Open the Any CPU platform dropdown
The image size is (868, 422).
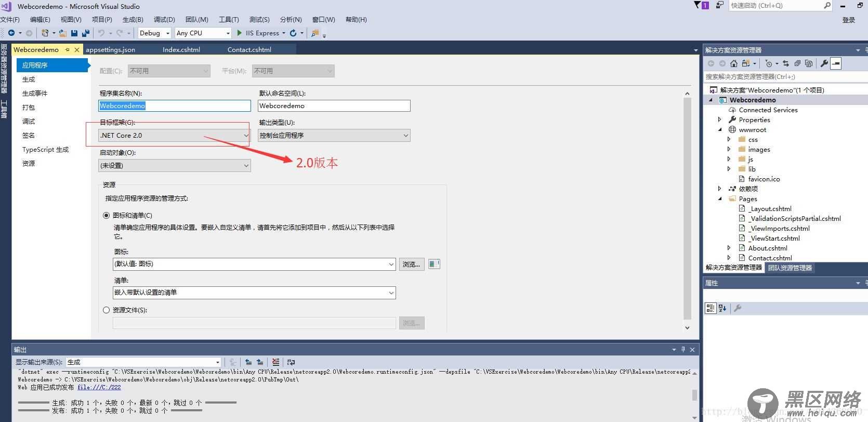click(x=203, y=33)
